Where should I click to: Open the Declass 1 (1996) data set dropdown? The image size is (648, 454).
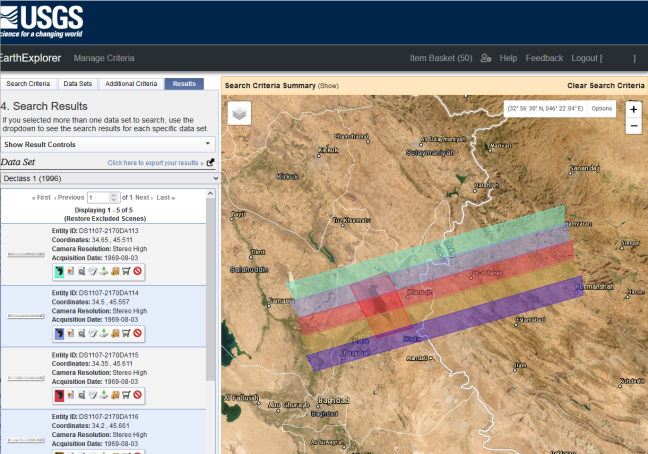point(109,178)
